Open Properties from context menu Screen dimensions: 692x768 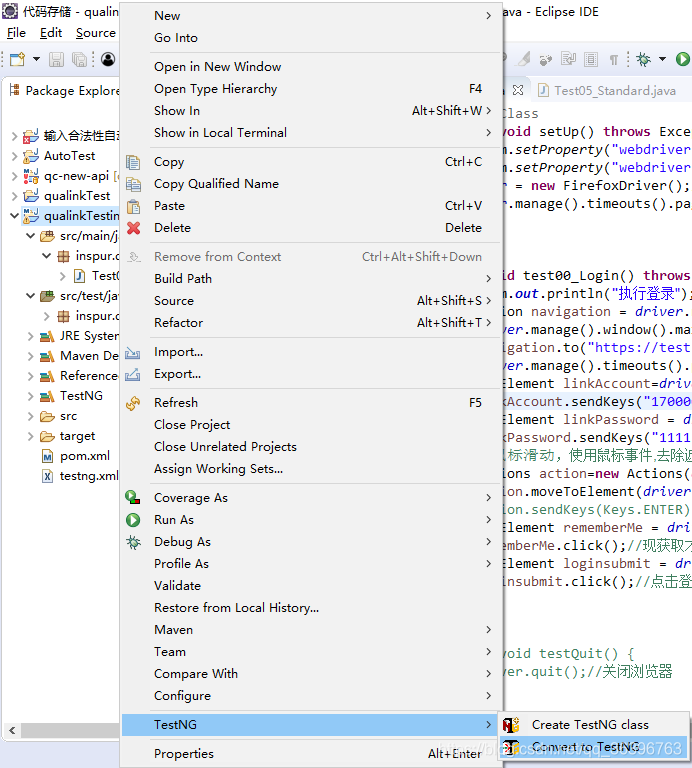click(310, 754)
